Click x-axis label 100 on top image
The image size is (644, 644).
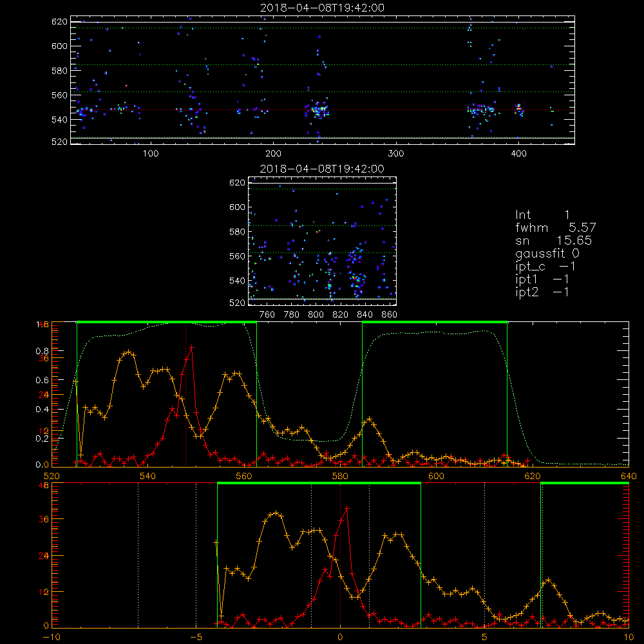click(151, 154)
